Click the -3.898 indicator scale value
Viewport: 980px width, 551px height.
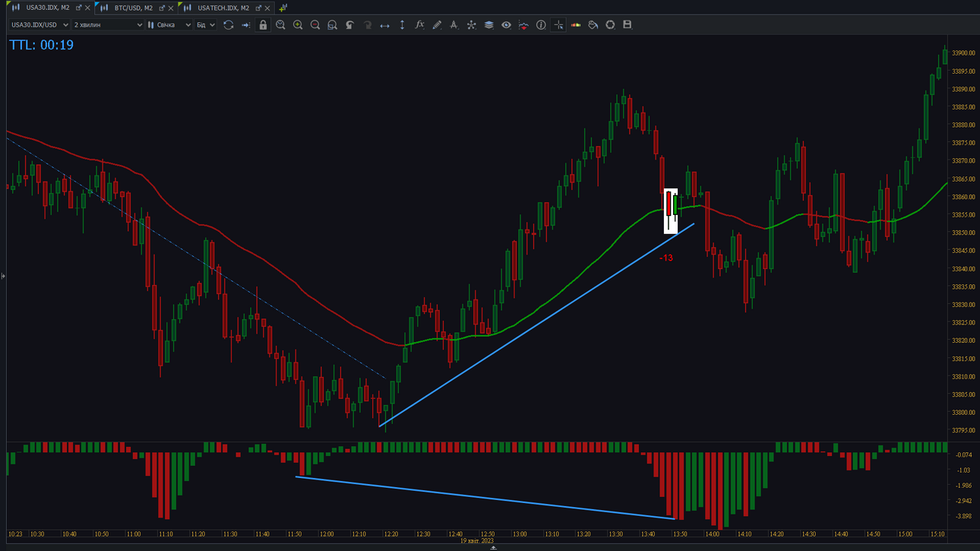click(963, 517)
